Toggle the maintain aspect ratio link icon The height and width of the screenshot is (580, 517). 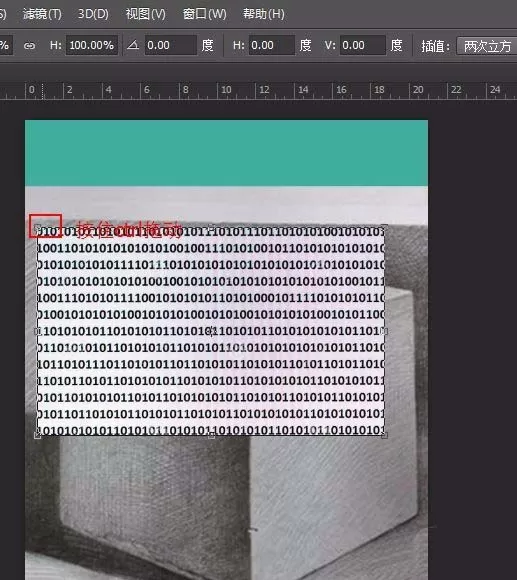(x=30, y=45)
